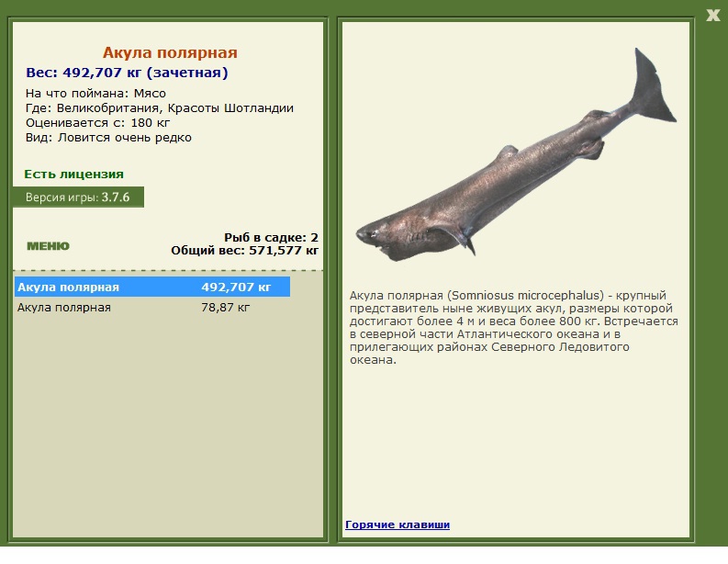Click the Рыб в садке: 2 counter

[x=271, y=237]
